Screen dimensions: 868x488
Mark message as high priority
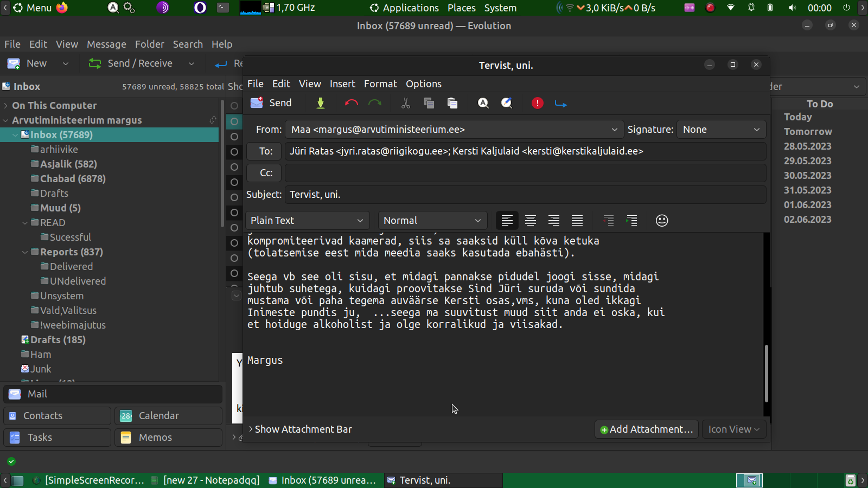click(x=537, y=103)
